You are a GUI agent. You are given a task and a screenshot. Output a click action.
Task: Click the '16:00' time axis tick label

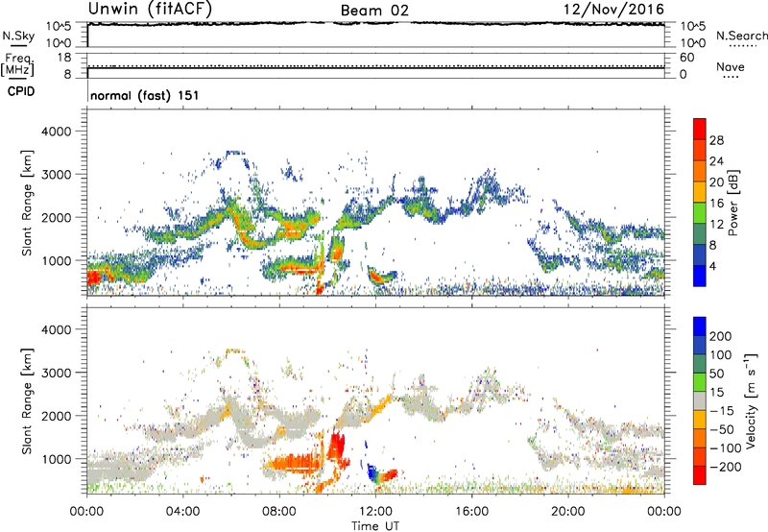(471, 512)
